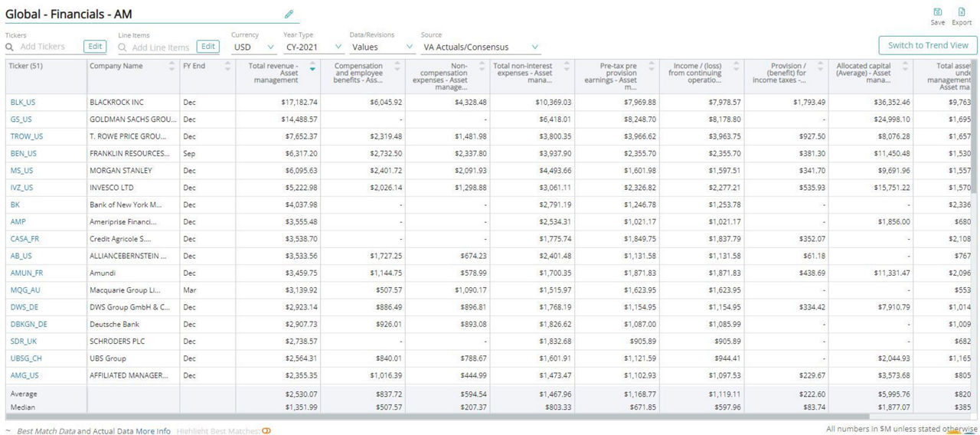
Task: Sort by the Company Name column
Action: (x=171, y=66)
